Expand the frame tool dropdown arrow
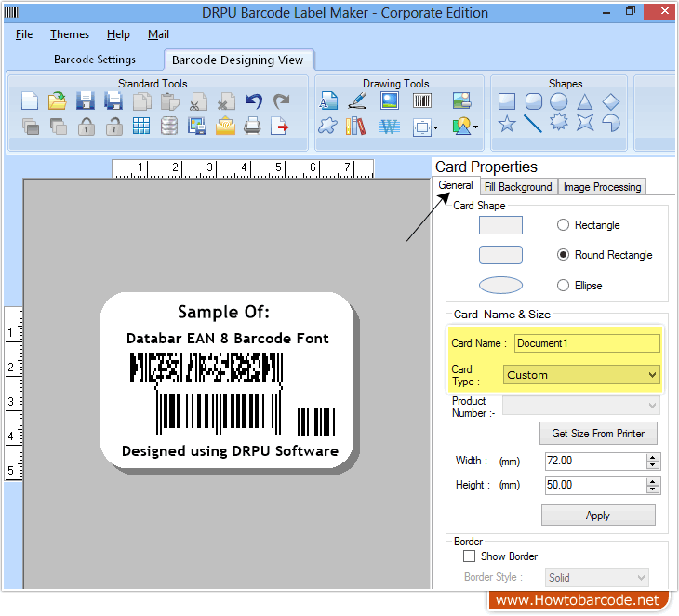The width and height of the screenshot is (679, 616). tap(435, 127)
